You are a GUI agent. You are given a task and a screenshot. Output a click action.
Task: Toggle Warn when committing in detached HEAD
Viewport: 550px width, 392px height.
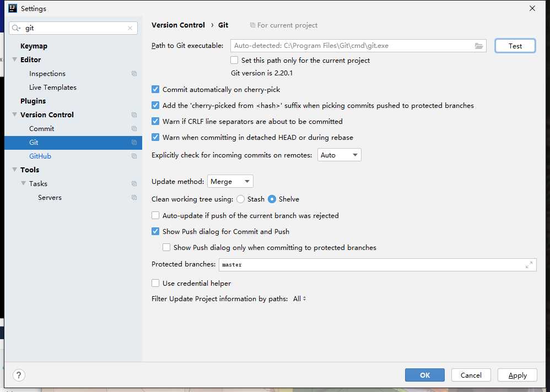[x=155, y=137]
